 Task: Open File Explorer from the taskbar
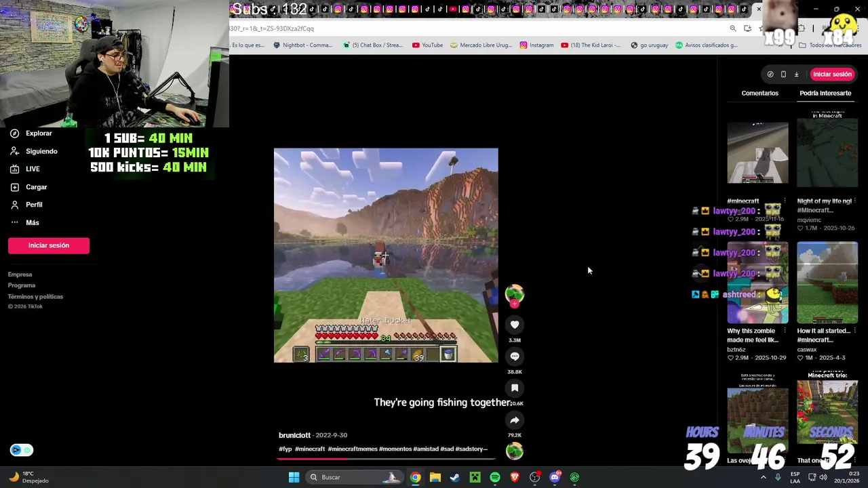coord(435,477)
